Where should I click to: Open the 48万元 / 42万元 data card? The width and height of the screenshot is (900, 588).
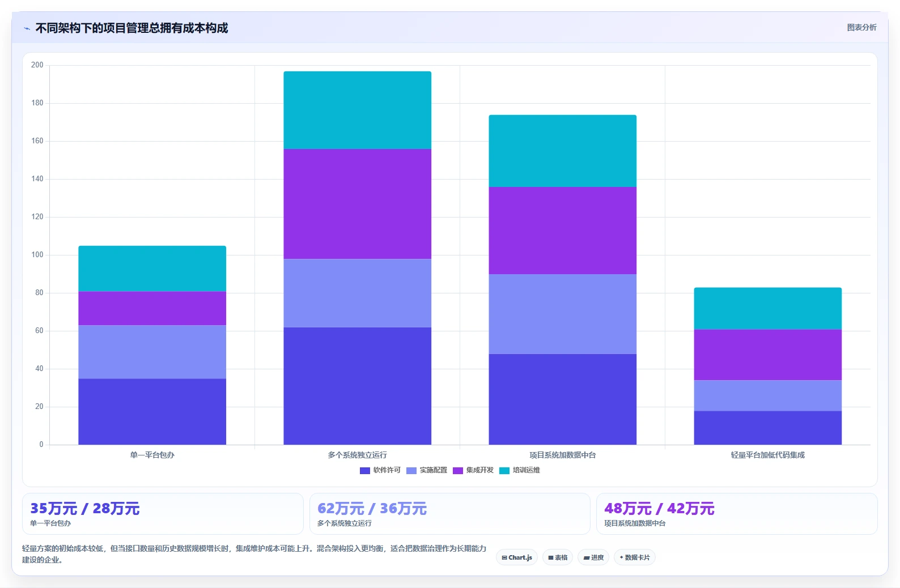pyautogui.click(x=737, y=514)
